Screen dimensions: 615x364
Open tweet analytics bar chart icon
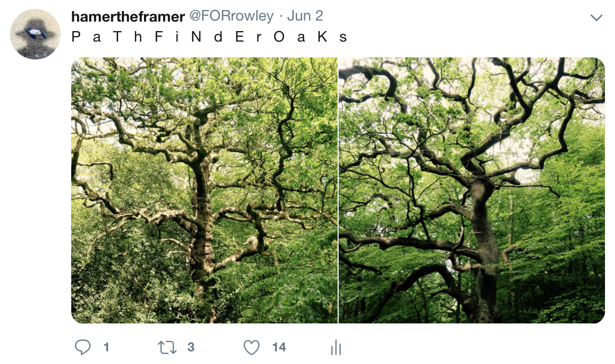click(x=336, y=347)
